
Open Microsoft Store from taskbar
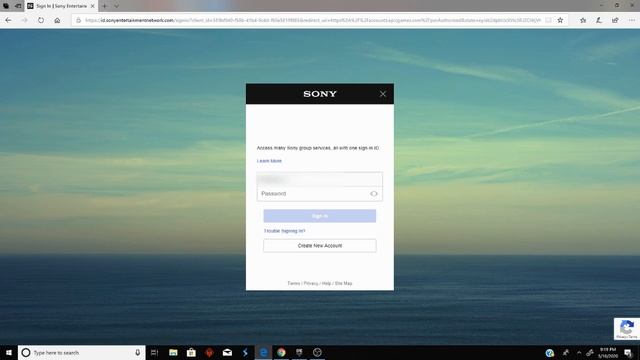pos(191,353)
